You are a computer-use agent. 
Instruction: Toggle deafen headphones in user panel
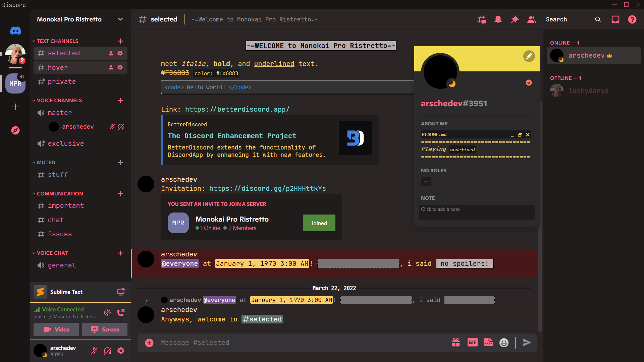108,351
